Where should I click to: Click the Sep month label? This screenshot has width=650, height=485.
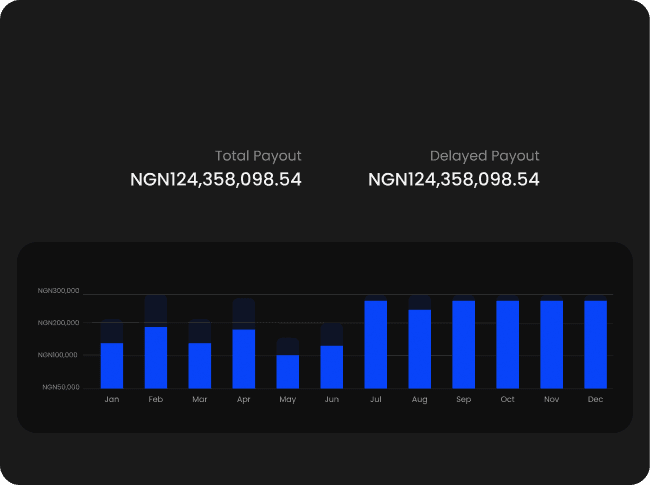[463, 400]
